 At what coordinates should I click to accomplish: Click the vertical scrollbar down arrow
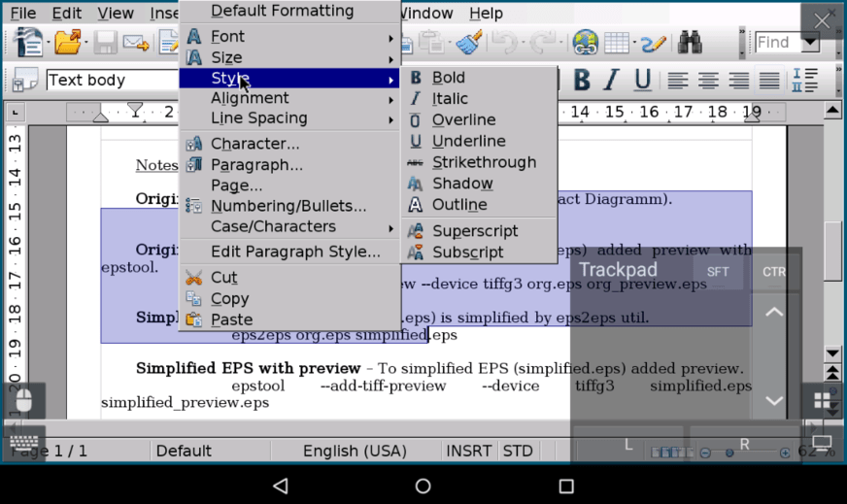[832, 353]
